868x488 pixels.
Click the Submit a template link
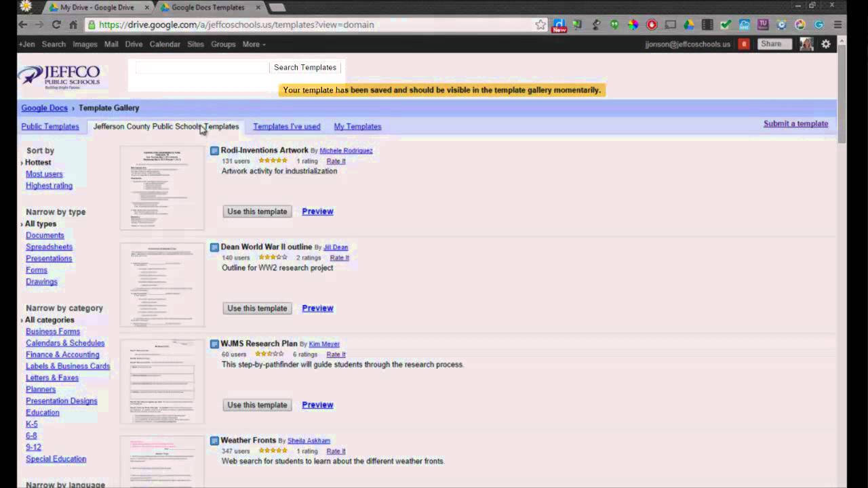[x=795, y=123]
